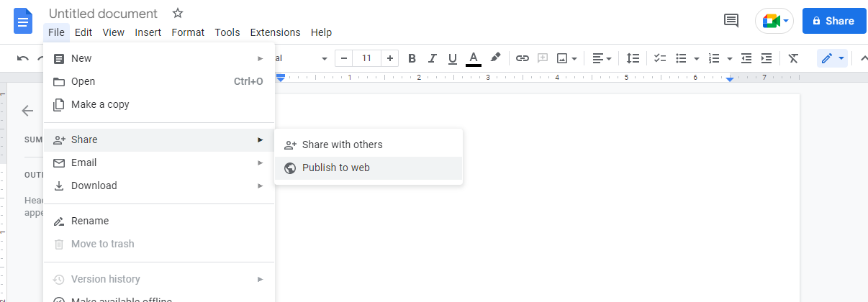Click the Share entry in File menu

tap(159, 139)
